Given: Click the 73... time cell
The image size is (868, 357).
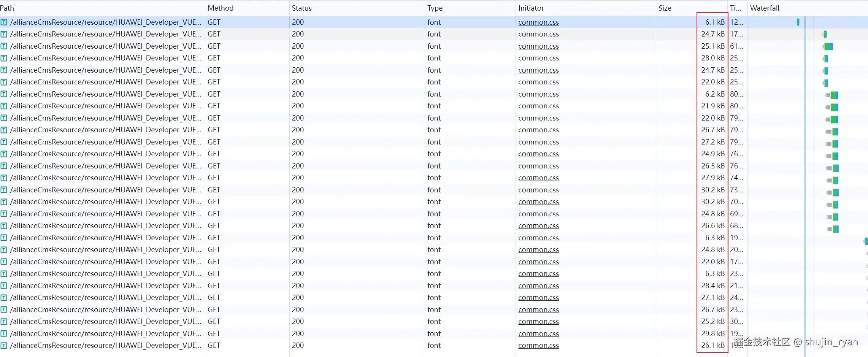Looking at the screenshot, I should point(736,190).
